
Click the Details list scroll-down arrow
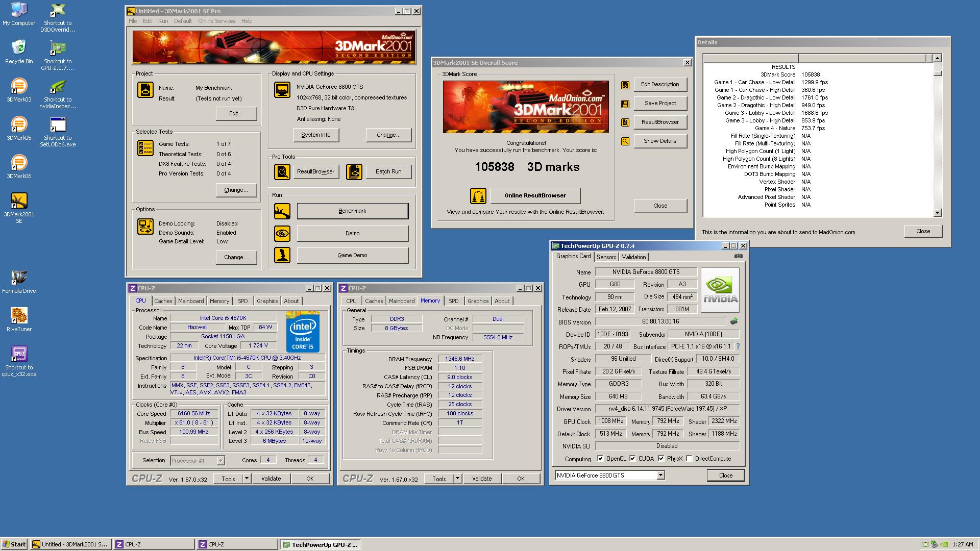(x=937, y=213)
